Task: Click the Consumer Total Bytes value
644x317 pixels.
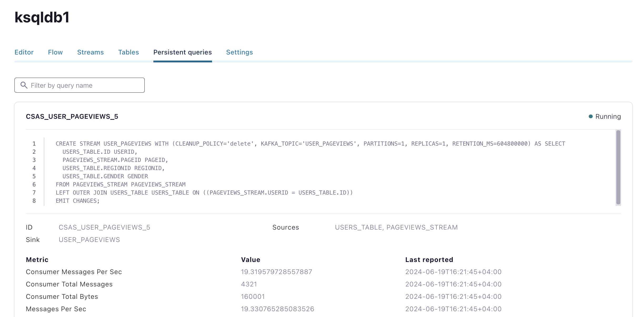Action: (x=252, y=296)
